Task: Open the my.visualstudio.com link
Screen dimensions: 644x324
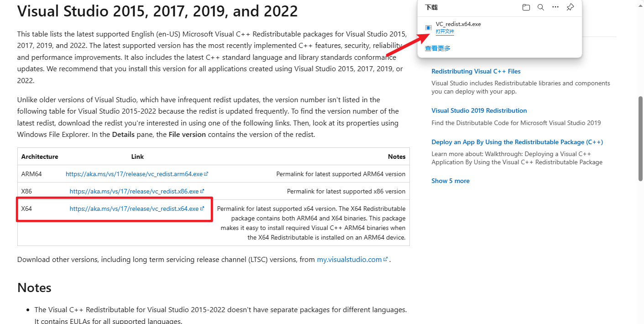Action: [x=349, y=259]
